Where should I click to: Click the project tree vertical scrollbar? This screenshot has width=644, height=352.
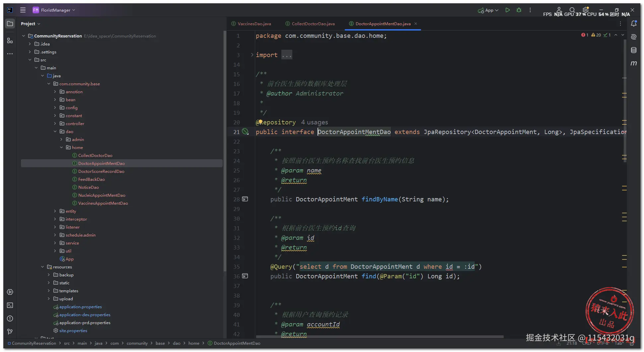coord(225,151)
